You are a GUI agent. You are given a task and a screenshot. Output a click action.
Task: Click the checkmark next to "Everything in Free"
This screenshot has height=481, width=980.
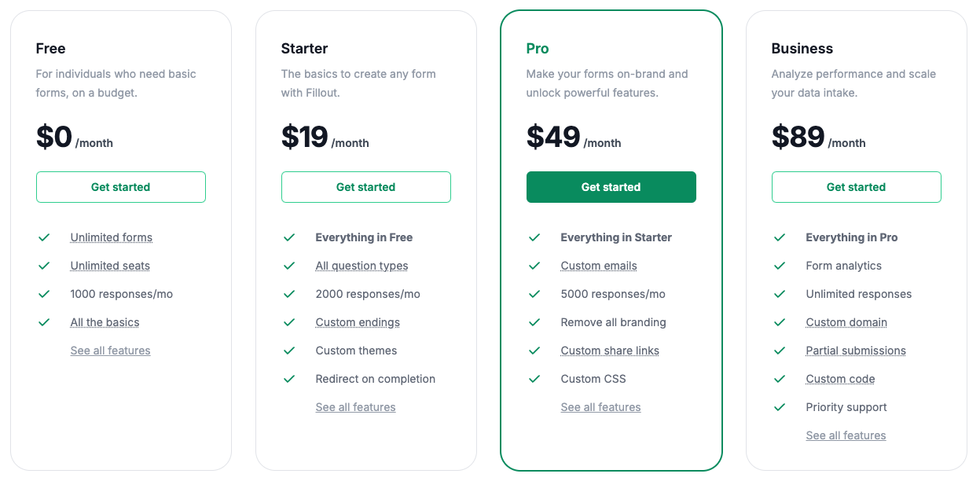tap(290, 237)
